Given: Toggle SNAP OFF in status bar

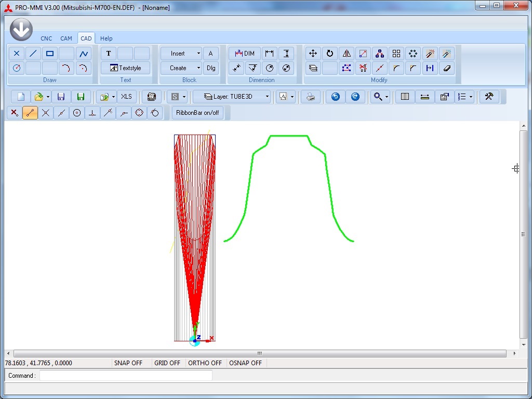Looking at the screenshot, I should pyautogui.click(x=128, y=363).
